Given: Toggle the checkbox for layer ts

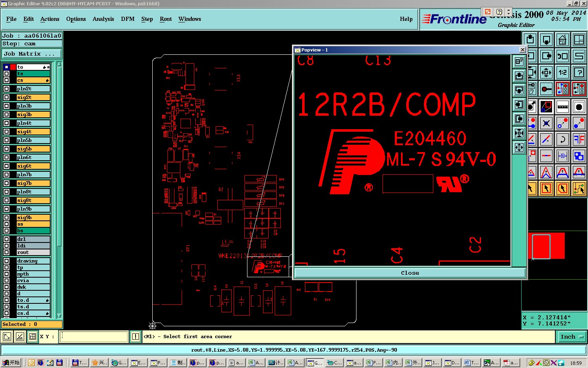Looking at the screenshot, I should pyautogui.click(x=7, y=74).
